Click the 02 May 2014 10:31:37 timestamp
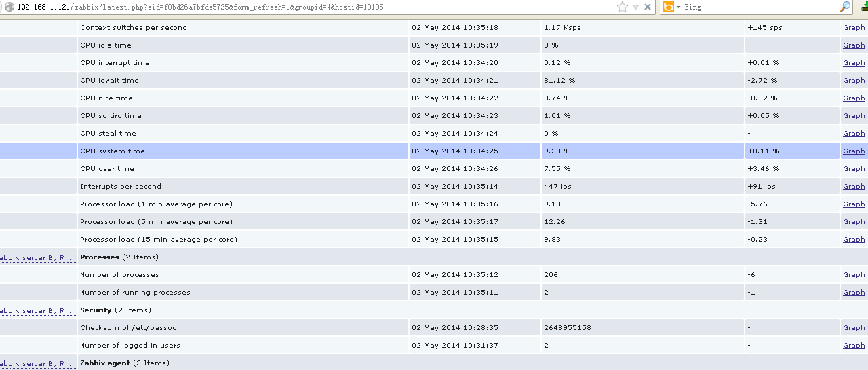 coord(455,346)
